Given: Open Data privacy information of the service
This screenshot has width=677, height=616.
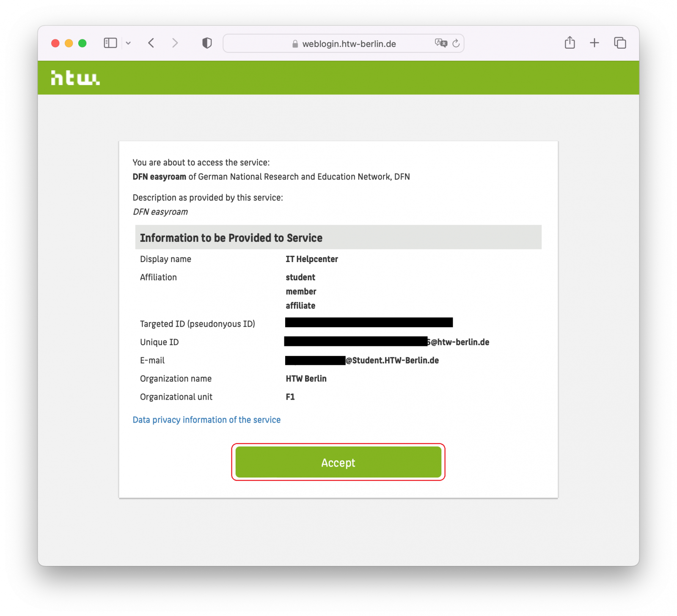Looking at the screenshot, I should (x=206, y=420).
